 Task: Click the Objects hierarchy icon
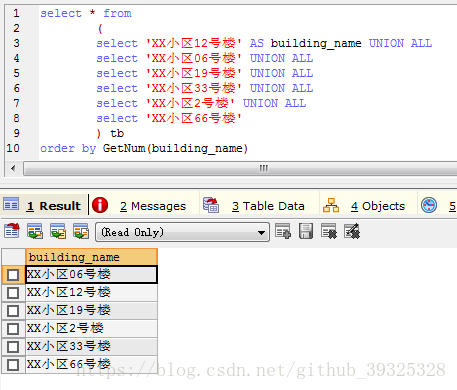tap(331, 205)
